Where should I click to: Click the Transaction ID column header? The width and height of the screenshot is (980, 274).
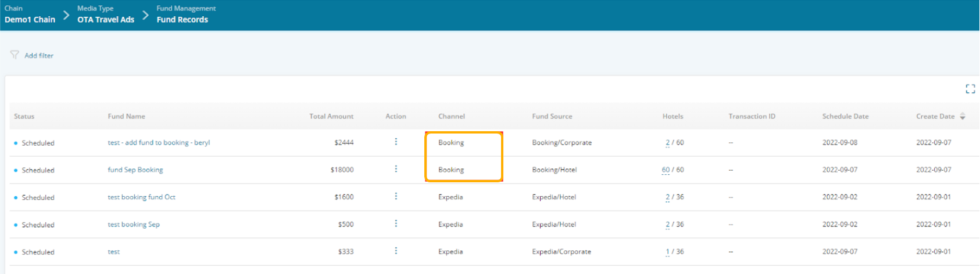(x=752, y=116)
